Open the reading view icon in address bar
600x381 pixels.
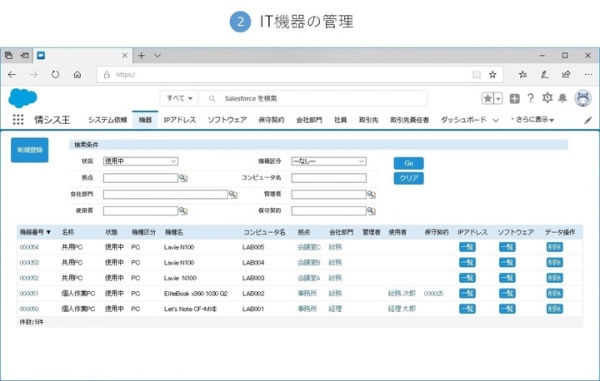pos(476,75)
